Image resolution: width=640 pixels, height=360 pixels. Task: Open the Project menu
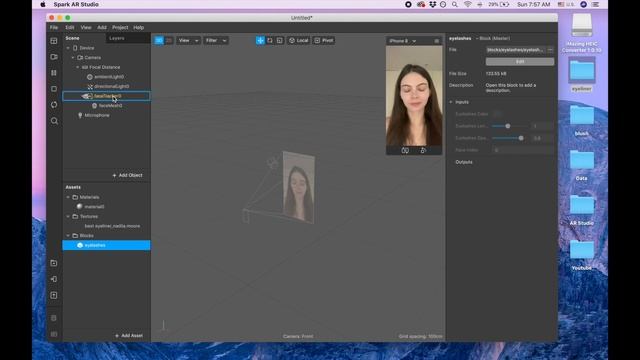[120, 27]
